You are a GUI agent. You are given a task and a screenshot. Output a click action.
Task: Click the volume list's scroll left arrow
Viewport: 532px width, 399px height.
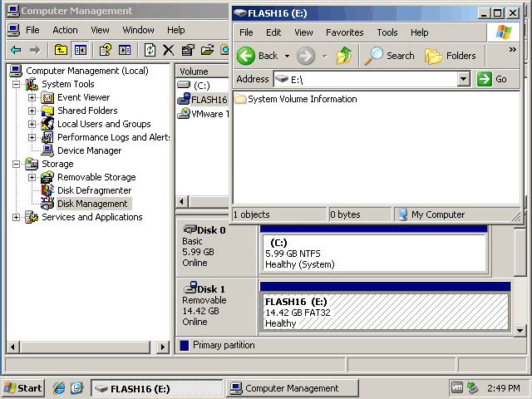(x=182, y=201)
